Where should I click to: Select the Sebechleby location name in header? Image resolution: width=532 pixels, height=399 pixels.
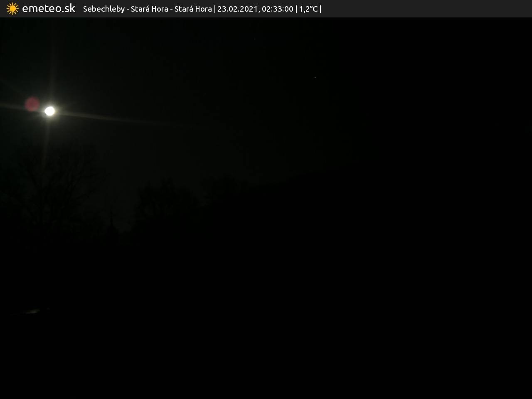click(103, 9)
